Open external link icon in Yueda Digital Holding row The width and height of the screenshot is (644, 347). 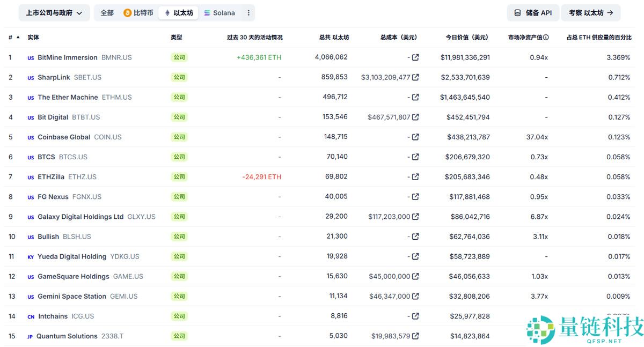click(x=415, y=256)
